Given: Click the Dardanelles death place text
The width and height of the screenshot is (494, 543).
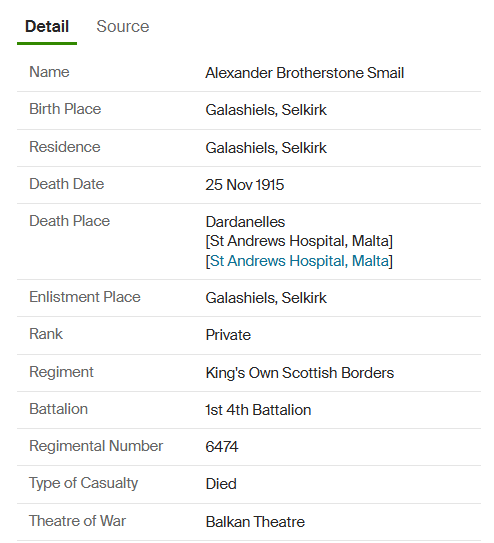Looking at the screenshot, I should [245, 222].
